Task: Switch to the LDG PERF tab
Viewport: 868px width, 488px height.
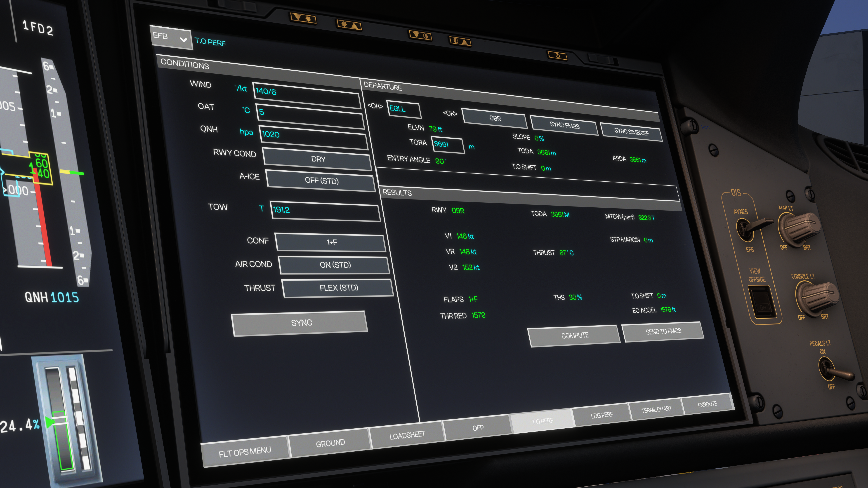Action: pyautogui.click(x=601, y=415)
